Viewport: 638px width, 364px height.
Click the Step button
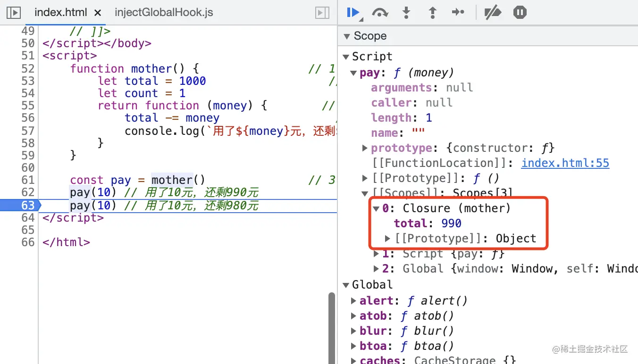click(458, 12)
